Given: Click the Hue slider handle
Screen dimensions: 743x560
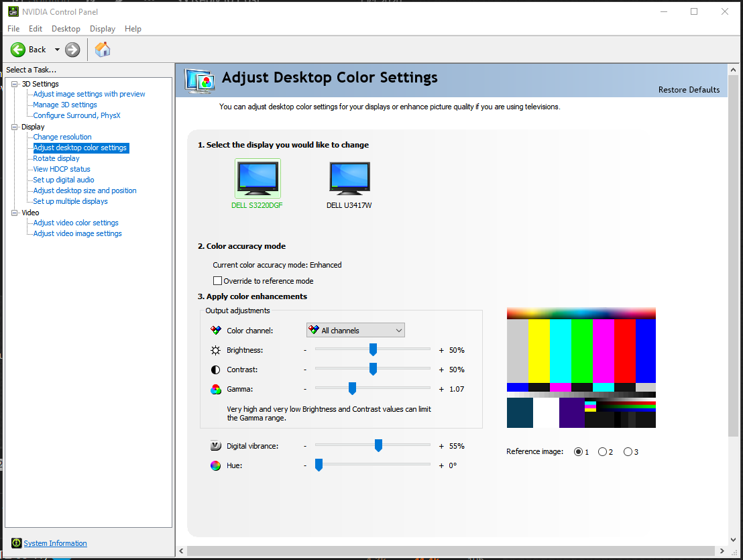Looking at the screenshot, I should (x=319, y=465).
